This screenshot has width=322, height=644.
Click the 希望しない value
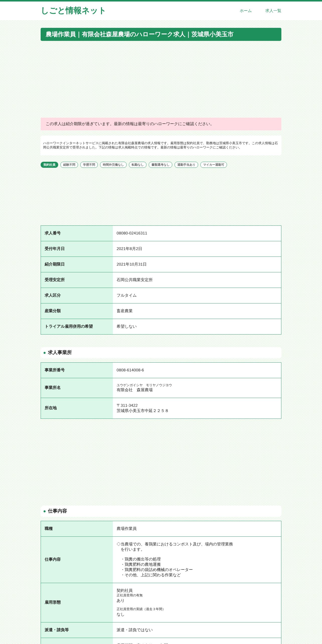[x=127, y=327]
